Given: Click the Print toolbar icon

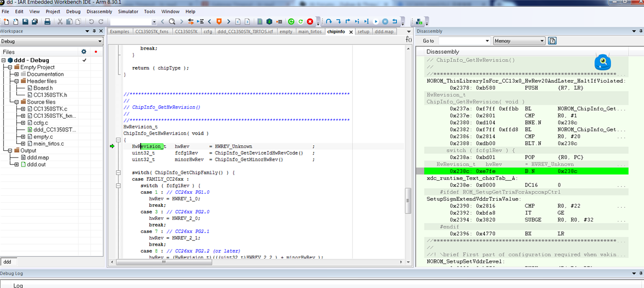Looking at the screenshot, I should click(x=48, y=21).
